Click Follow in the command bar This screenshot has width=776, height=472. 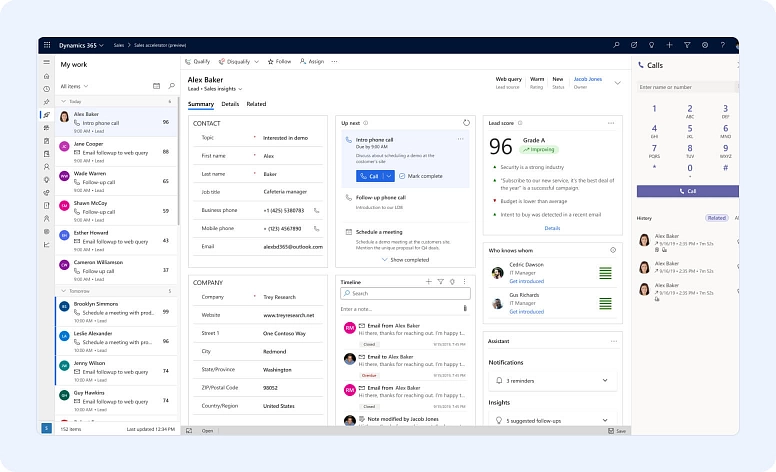279,62
